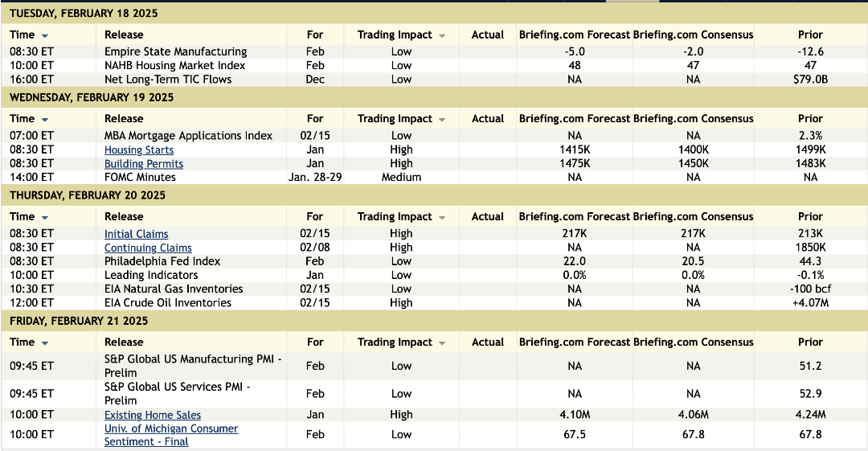The width and height of the screenshot is (868, 451).
Task: Click Time sort arrow in Friday February 21 section
Action: click(44, 342)
